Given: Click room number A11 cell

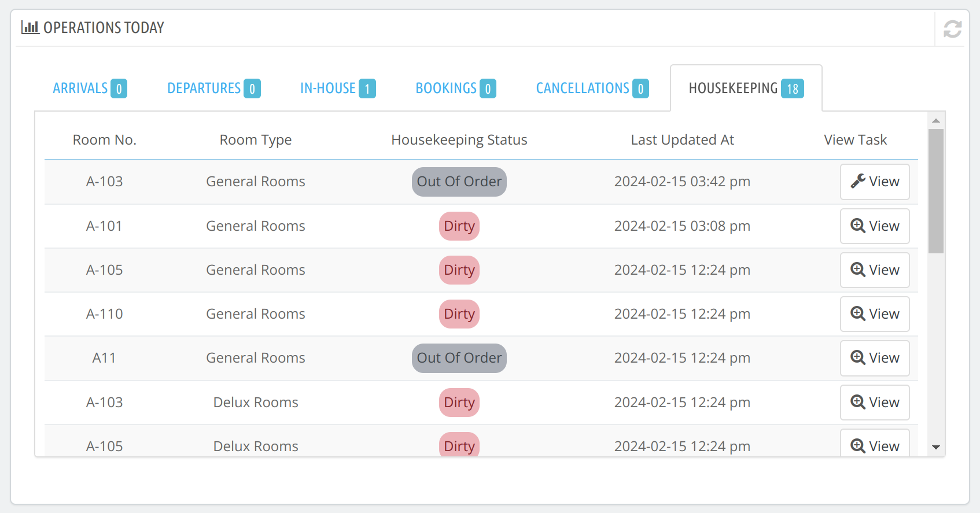Looking at the screenshot, I should pyautogui.click(x=104, y=358).
